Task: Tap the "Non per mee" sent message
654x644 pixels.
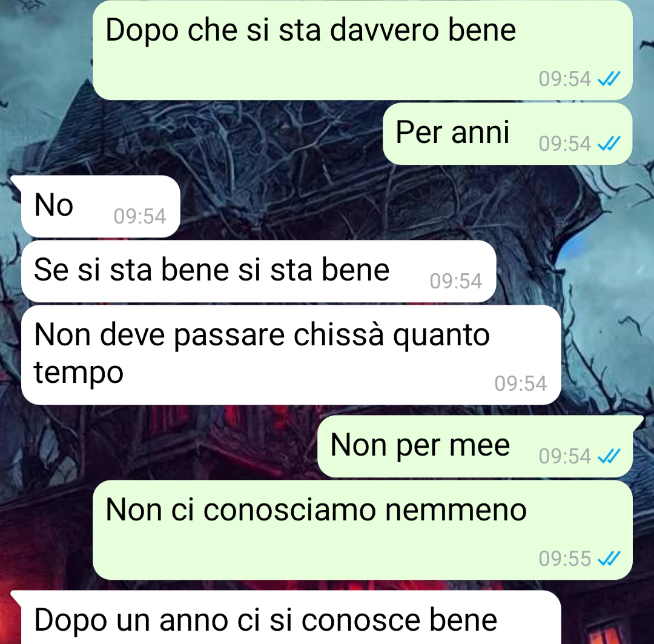Action: tap(475, 446)
